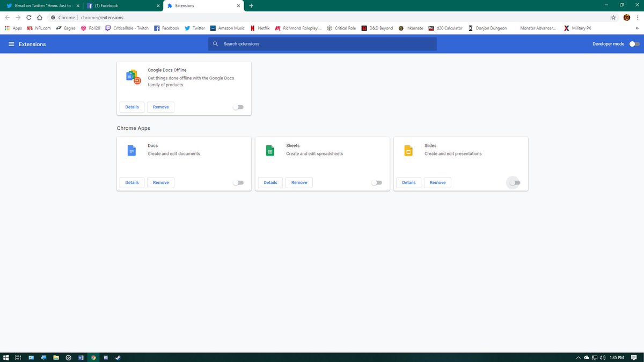Open Details for the Docs app
Image resolution: width=644 pixels, height=362 pixels.
[x=132, y=183]
